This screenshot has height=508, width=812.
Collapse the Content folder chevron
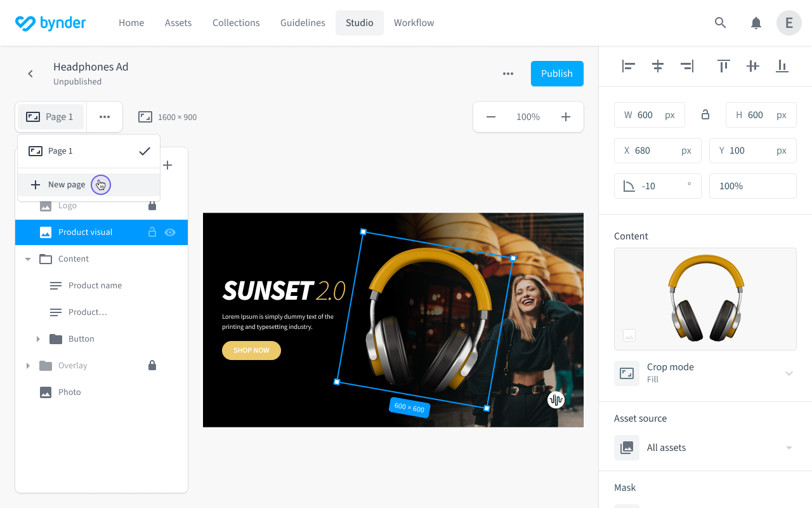coord(27,258)
